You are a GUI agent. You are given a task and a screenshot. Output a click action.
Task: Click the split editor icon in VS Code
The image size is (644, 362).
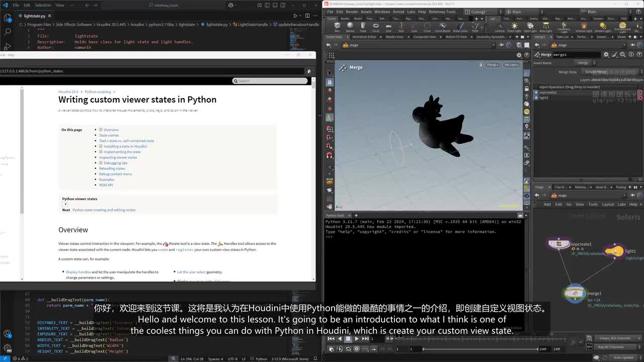307,16
